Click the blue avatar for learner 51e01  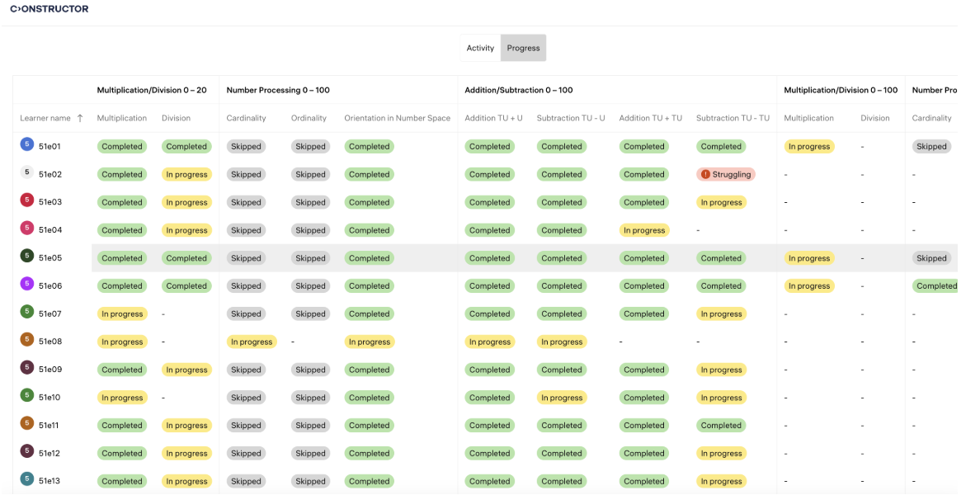(27, 145)
